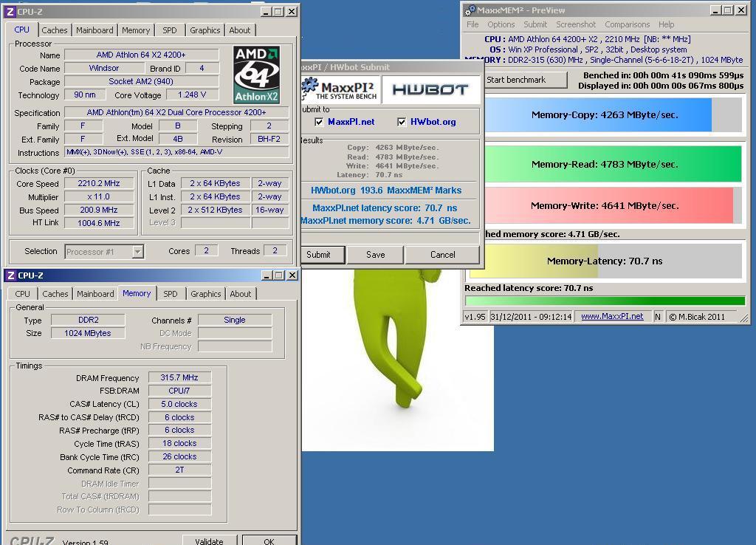Click the MaxxPI² system bench logo
The width and height of the screenshot is (756, 545).
(340, 89)
